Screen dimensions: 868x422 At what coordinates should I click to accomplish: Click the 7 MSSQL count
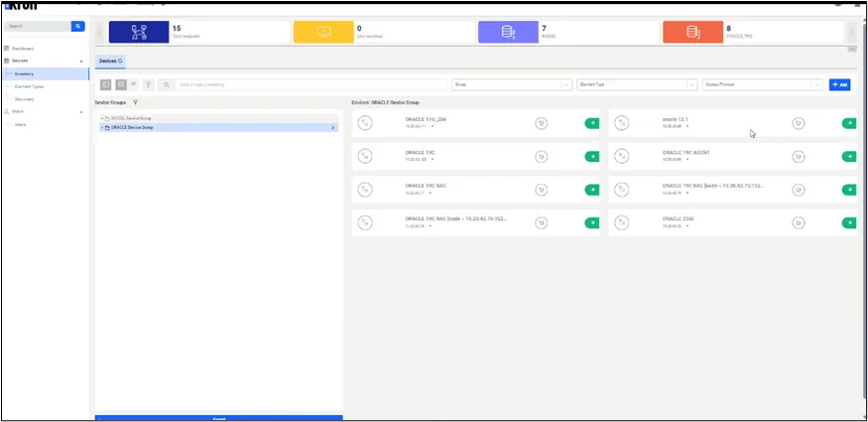point(545,28)
